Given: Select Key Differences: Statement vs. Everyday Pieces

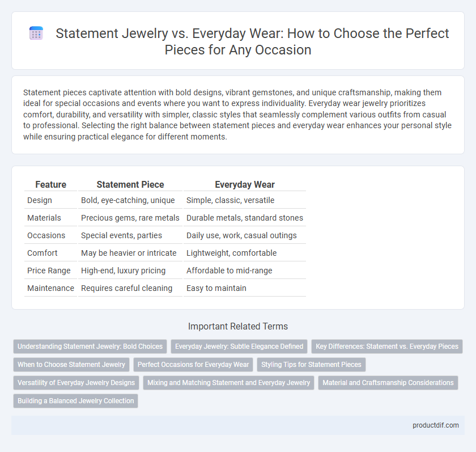Looking at the screenshot, I should [x=386, y=347].
